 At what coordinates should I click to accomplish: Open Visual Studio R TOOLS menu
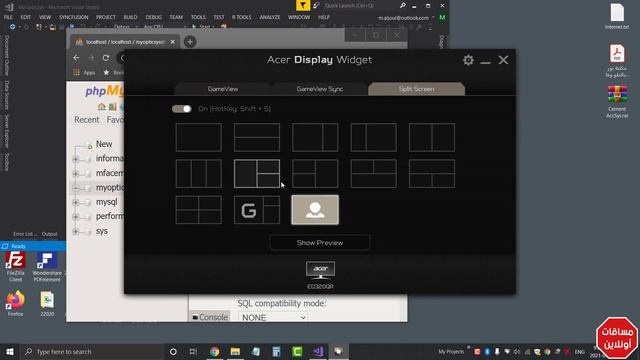pos(242,17)
